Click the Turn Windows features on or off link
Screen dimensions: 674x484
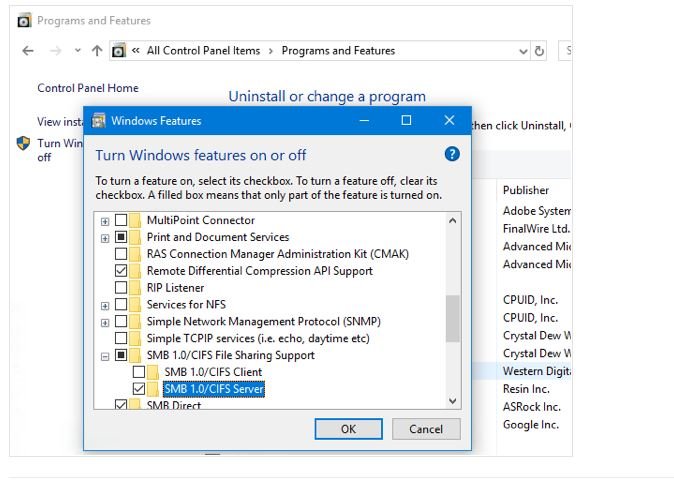(60, 150)
